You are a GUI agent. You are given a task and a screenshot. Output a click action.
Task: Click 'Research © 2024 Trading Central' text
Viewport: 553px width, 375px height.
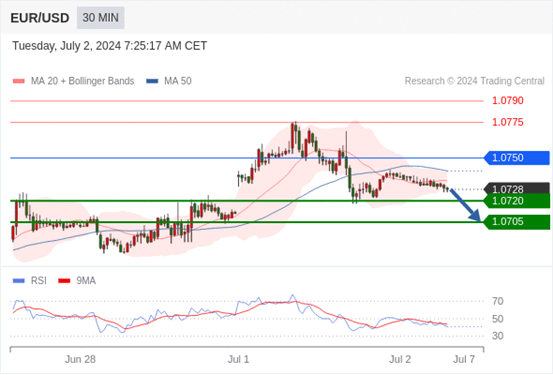click(x=474, y=81)
